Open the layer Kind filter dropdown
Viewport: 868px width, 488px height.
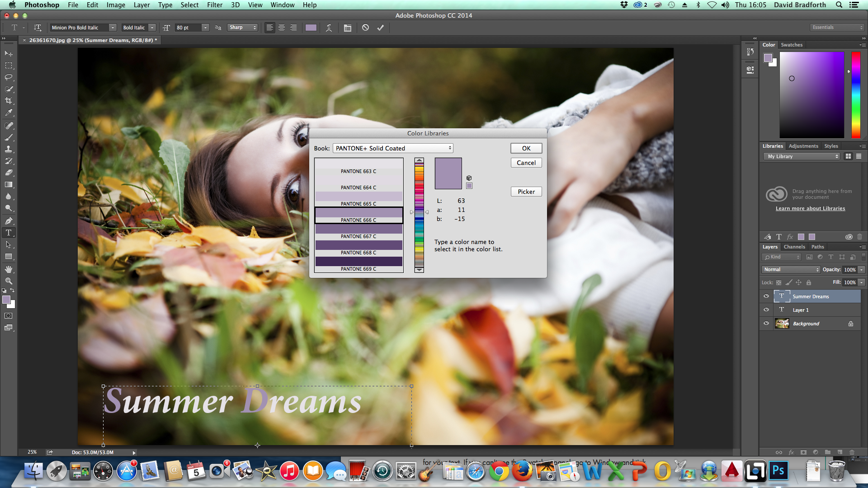point(781,257)
